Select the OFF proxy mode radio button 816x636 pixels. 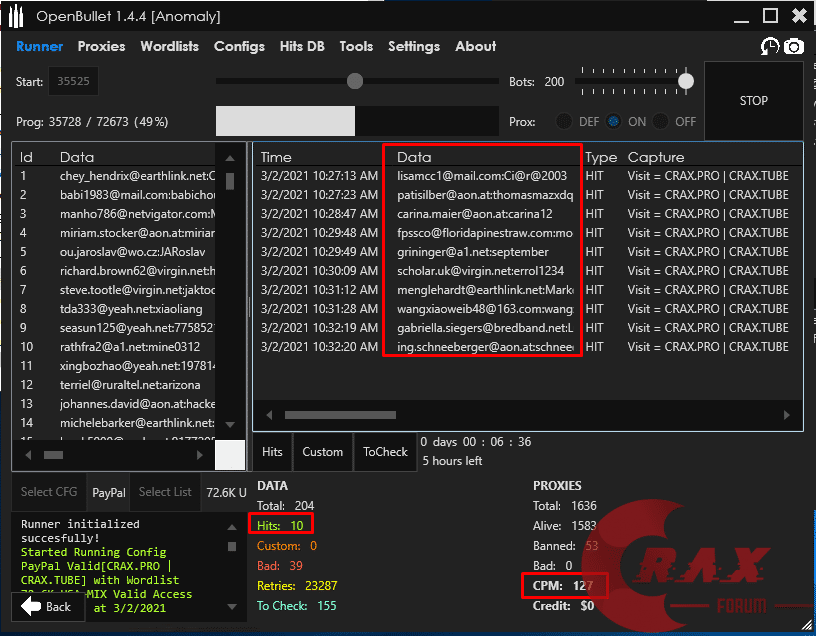click(x=661, y=121)
